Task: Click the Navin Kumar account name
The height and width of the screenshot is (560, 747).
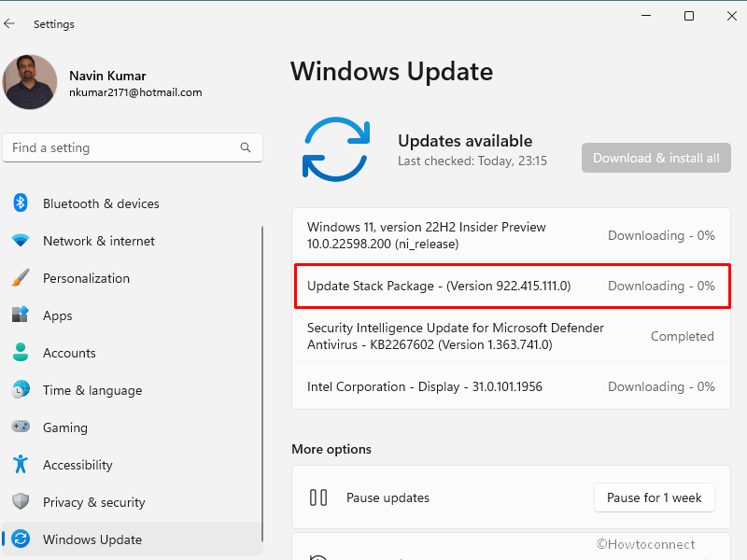Action: pos(107,76)
